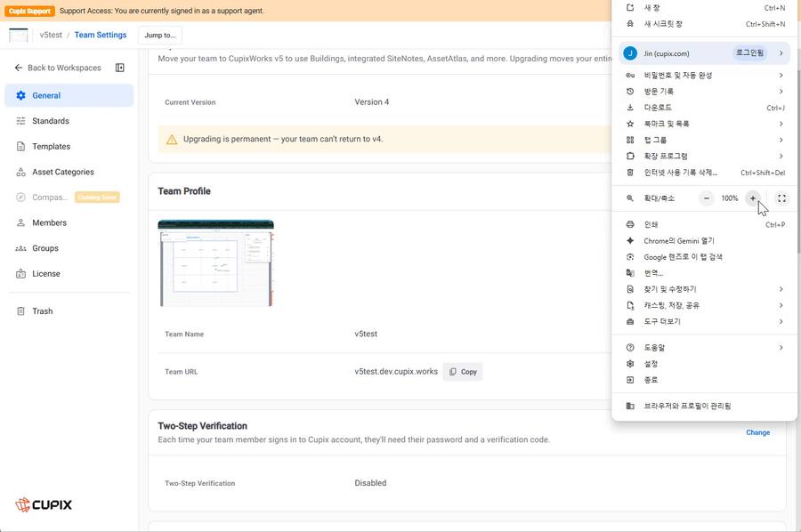Collapse the sidebar with the panel icon
Screen dimensions: 801x532
coord(120,68)
